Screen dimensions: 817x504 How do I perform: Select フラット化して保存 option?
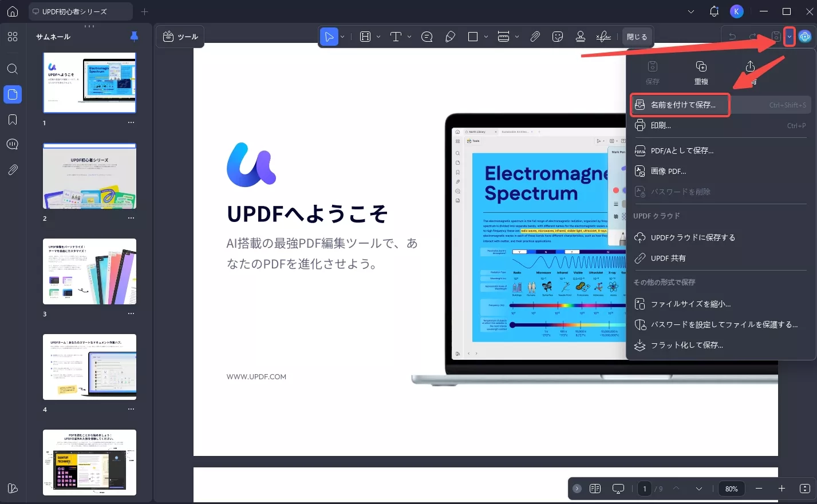pyautogui.click(x=721, y=345)
